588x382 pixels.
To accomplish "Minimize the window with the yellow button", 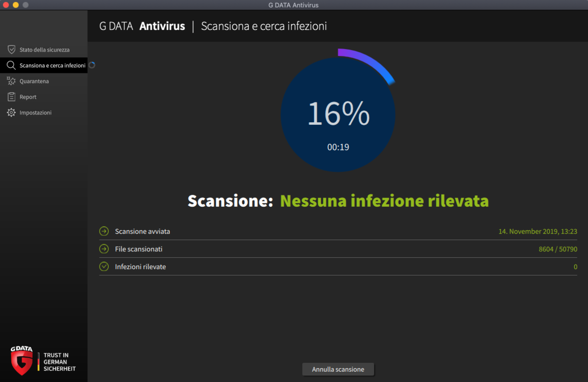I will 15,5.
